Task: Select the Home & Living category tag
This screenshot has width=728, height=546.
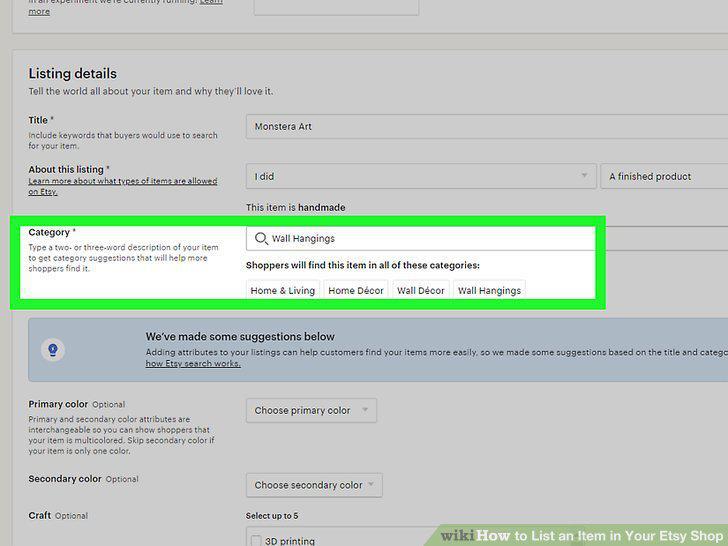Action: tap(283, 290)
